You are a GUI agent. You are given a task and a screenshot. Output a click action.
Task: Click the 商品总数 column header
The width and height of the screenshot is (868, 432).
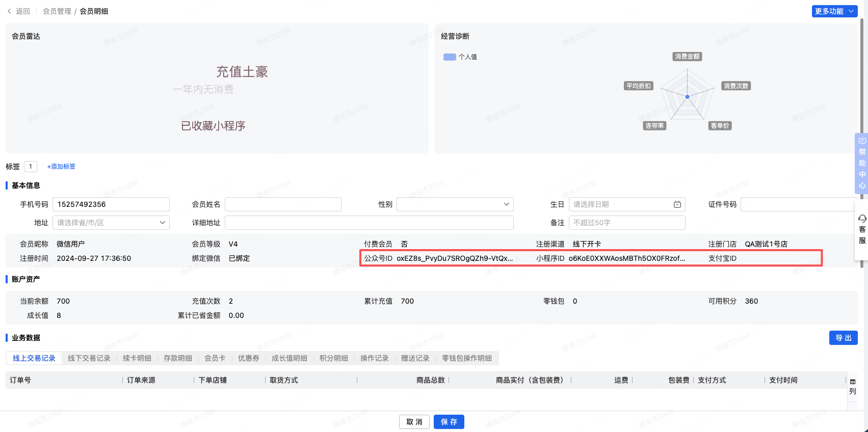point(431,380)
